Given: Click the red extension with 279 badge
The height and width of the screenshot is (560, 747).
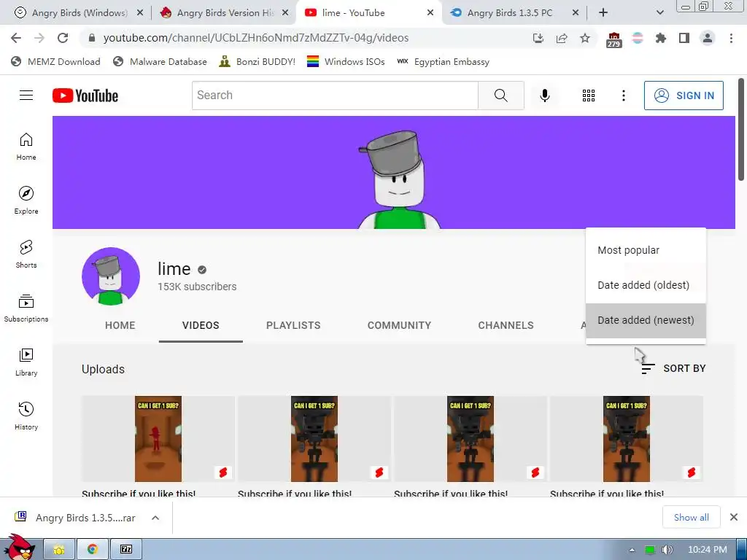Looking at the screenshot, I should click(x=614, y=39).
